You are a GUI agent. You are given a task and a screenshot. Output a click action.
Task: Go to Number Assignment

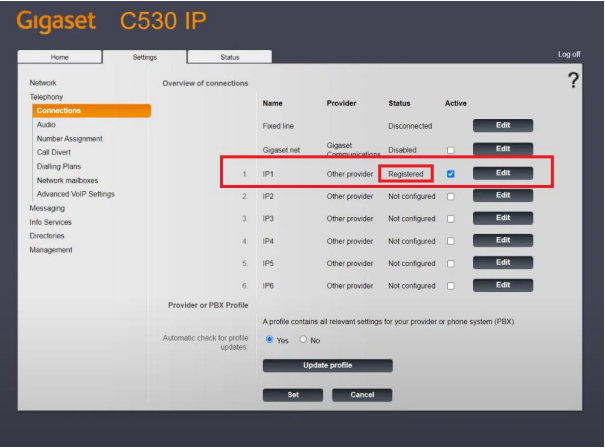pos(69,139)
